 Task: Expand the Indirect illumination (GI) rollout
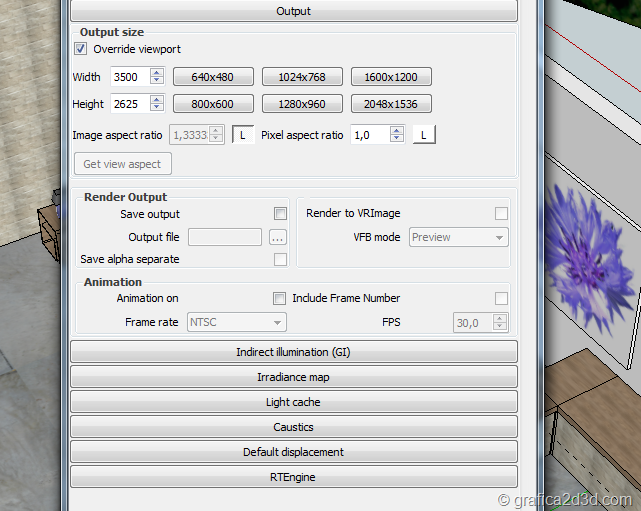point(293,352)
